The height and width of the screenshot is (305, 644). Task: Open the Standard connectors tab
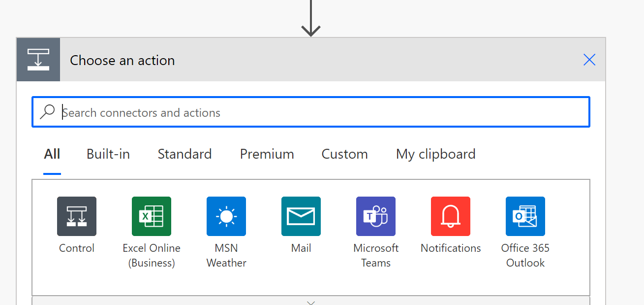point(184,154)
